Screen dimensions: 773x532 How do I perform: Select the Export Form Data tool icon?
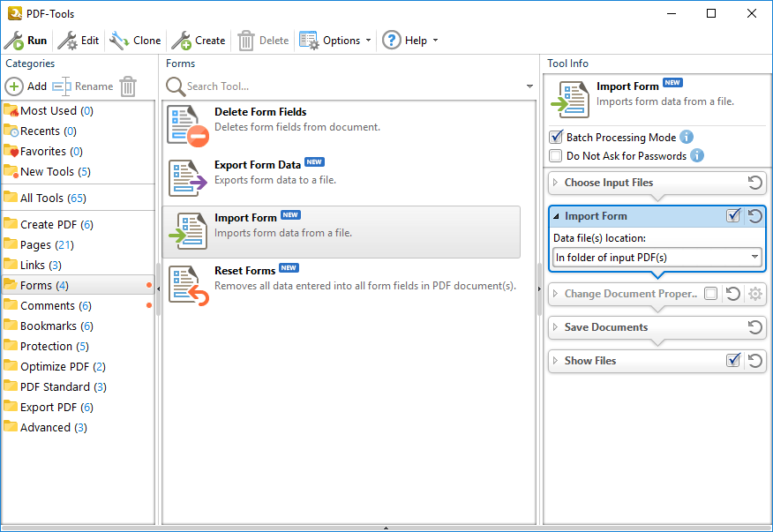click(187, 178)
